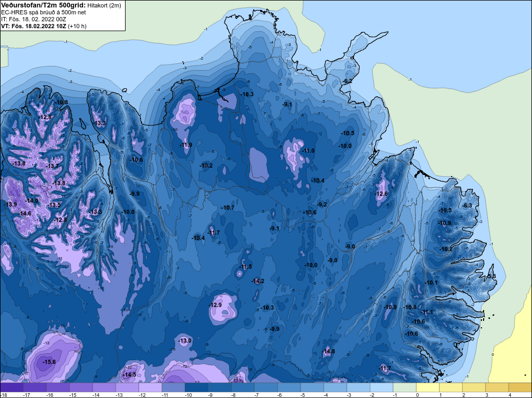The image size is (532, 398).
Task: Click the -17 legend scale number
Action: pos(27,395)
